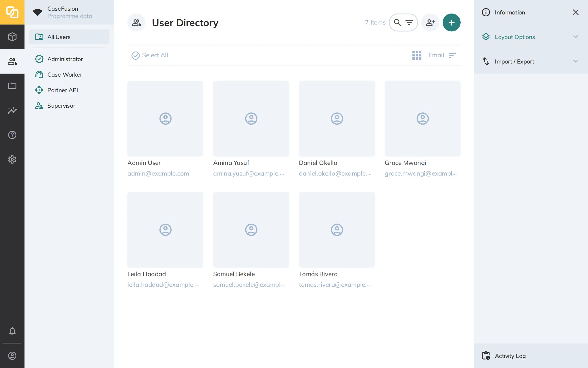Toggle sort direction icon next to Email

point(452,55)
